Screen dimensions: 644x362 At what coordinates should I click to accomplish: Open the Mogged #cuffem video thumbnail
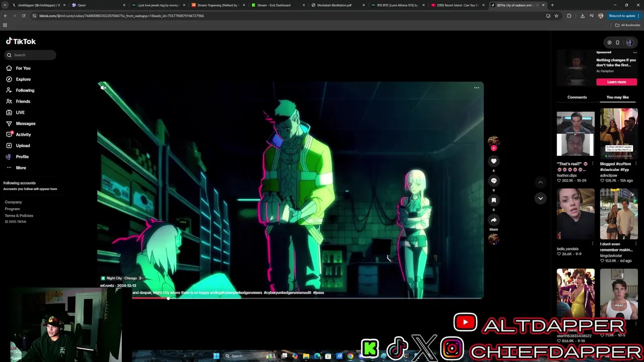[619, 134]
